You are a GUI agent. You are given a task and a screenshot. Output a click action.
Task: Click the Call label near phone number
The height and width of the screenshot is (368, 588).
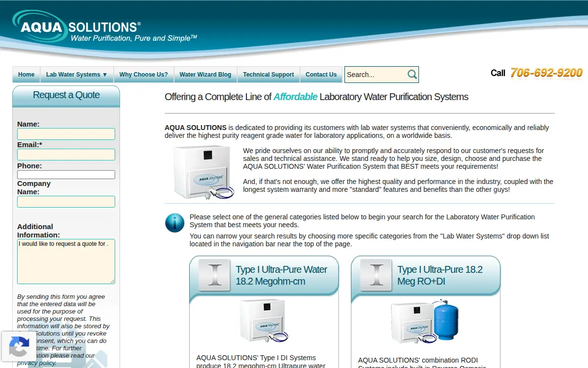click(498, 73)
